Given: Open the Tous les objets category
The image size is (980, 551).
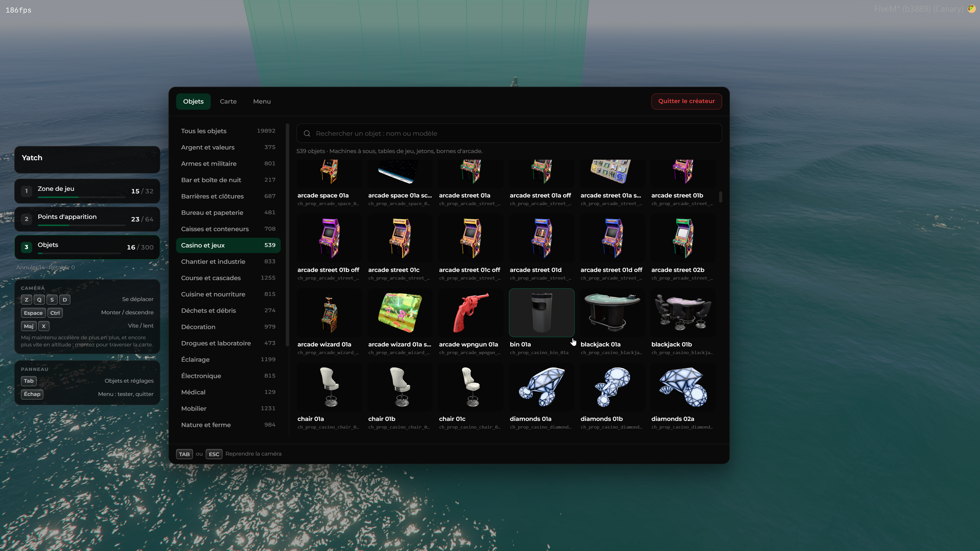Looking at the screenshot, I should tap(228, 131).
